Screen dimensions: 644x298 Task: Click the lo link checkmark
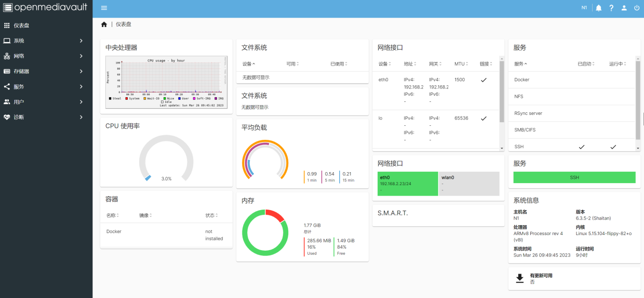tap(484, 119)
